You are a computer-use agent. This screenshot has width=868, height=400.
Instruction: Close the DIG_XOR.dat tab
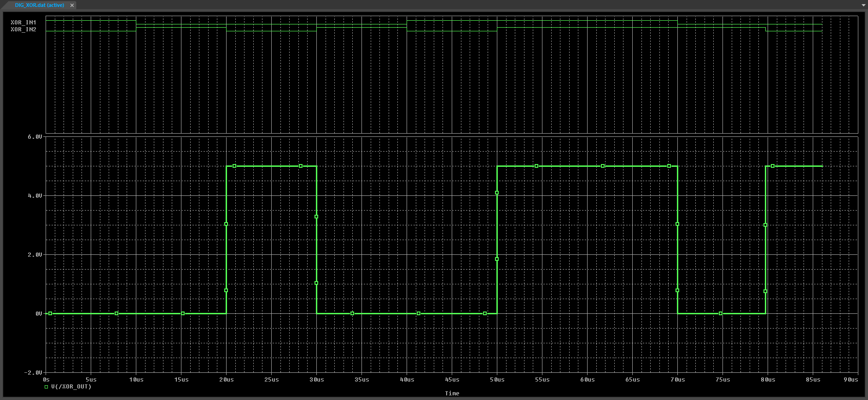point(72,5)
